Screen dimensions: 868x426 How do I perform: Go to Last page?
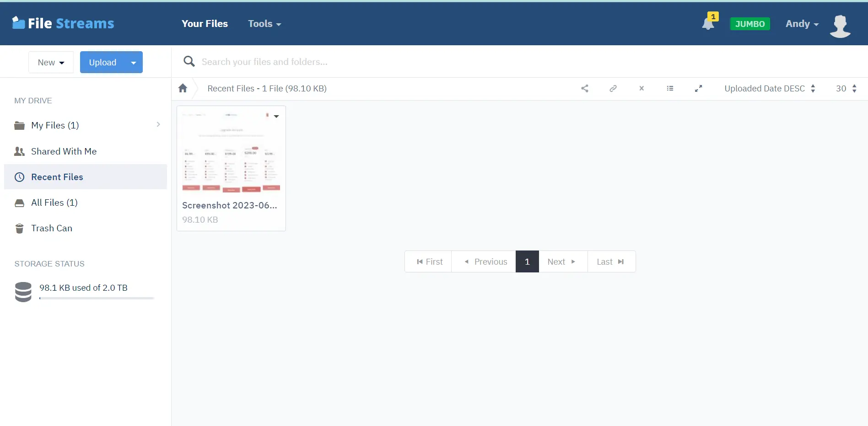pos(612,261)
